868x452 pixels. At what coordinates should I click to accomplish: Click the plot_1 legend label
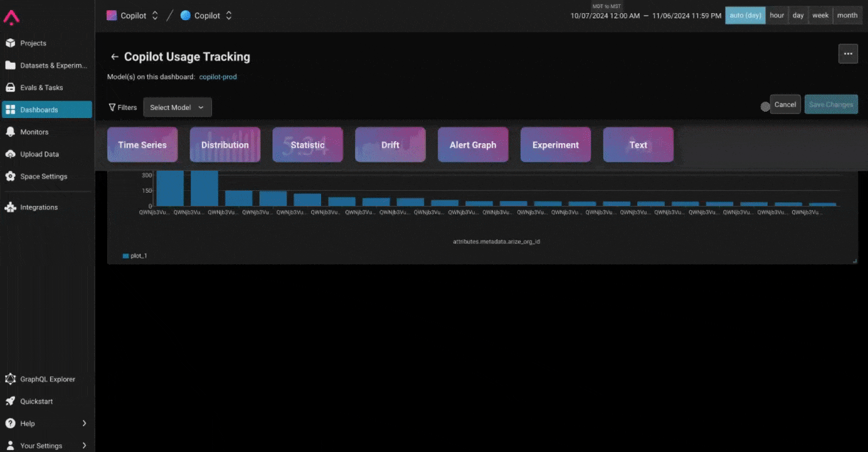[x=139, y=256]
